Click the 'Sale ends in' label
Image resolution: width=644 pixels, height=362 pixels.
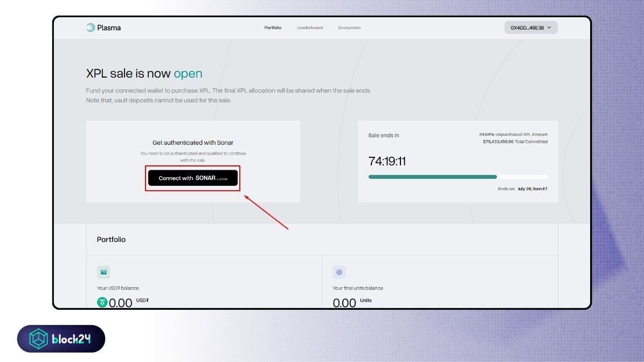click(384, 135)
